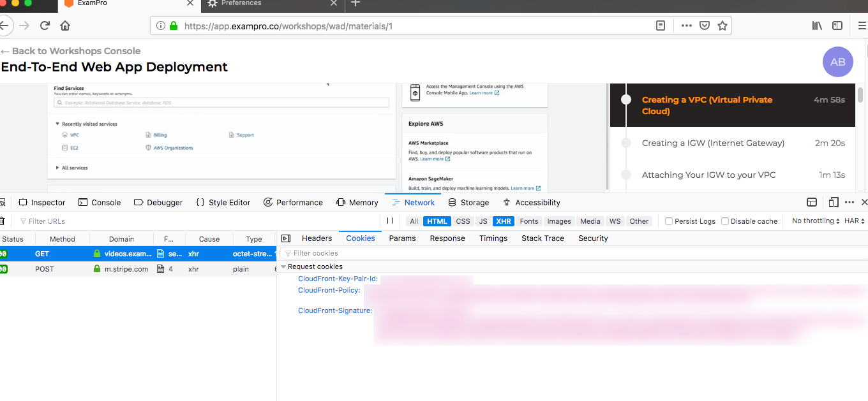The height and width of the screenshot is (401, 868).
Task: Bookmark this page with the star icon
Action: (722, 26)
